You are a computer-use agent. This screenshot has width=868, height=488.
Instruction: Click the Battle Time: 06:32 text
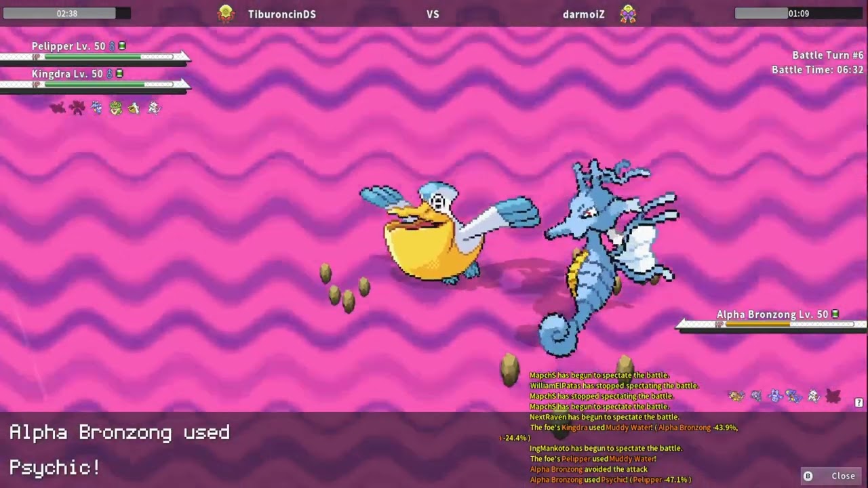(818, 70)
